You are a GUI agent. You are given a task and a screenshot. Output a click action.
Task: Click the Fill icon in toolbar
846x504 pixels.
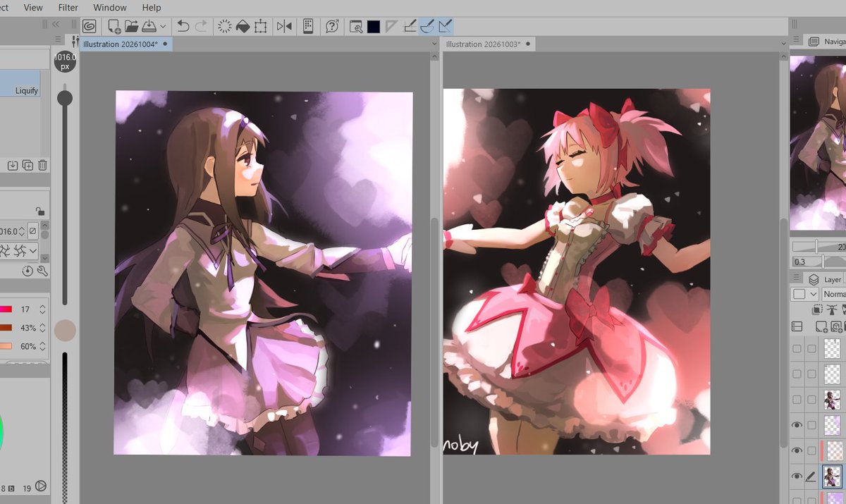coord(243,26)
